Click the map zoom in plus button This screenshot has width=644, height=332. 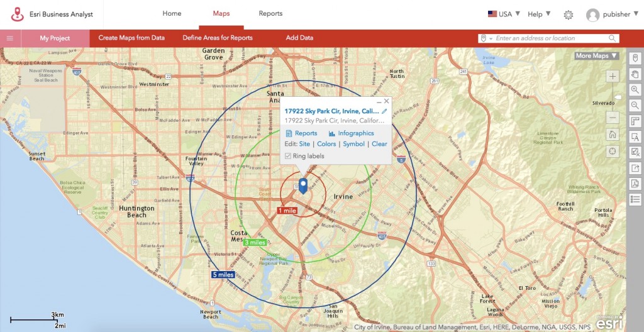pos(613,76)
